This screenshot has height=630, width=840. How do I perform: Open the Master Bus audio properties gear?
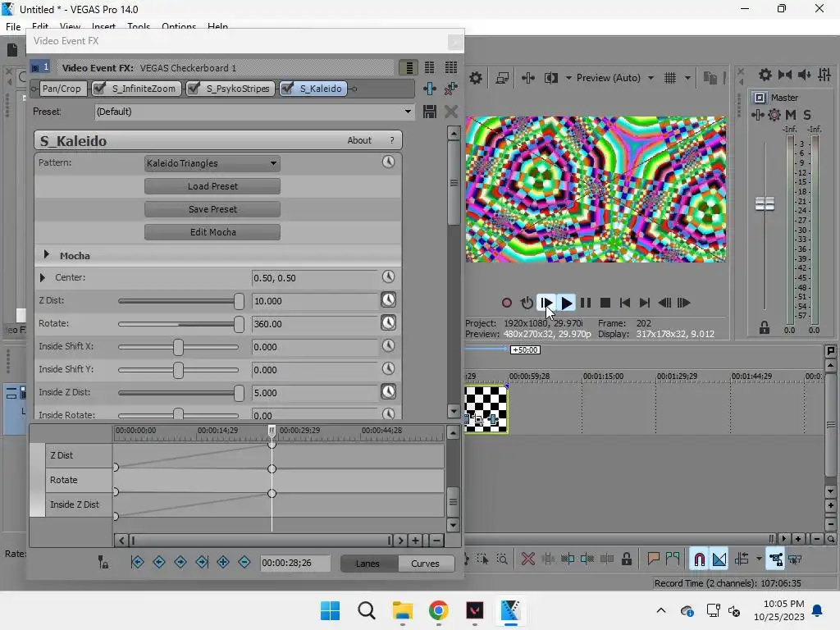[x=765, y=75]
